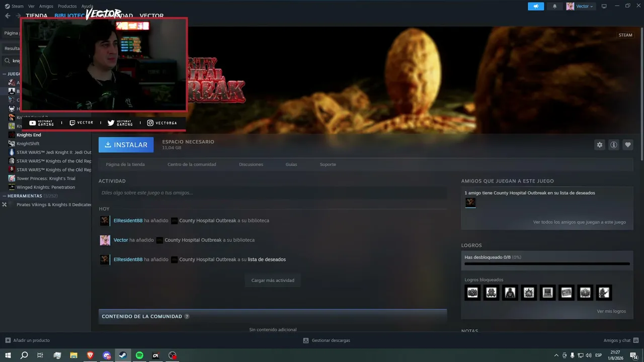Screen dimensions: 644x362
Task: Load more with Cargar más actividad
Action: click(273, 281)
